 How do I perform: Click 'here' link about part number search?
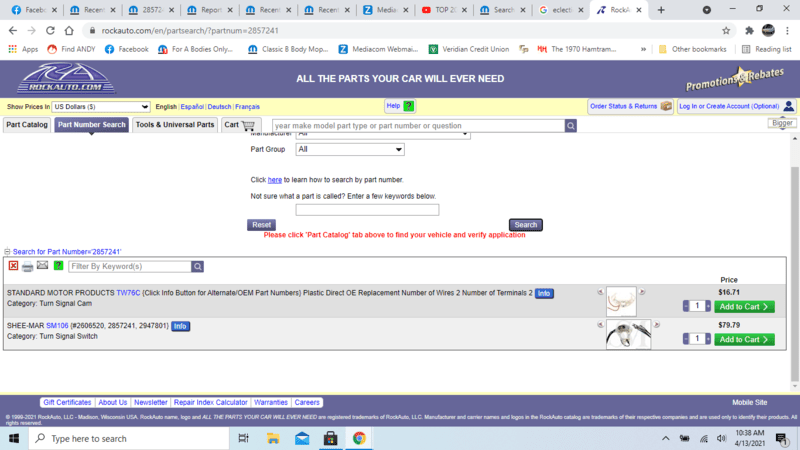coord(274,180)
